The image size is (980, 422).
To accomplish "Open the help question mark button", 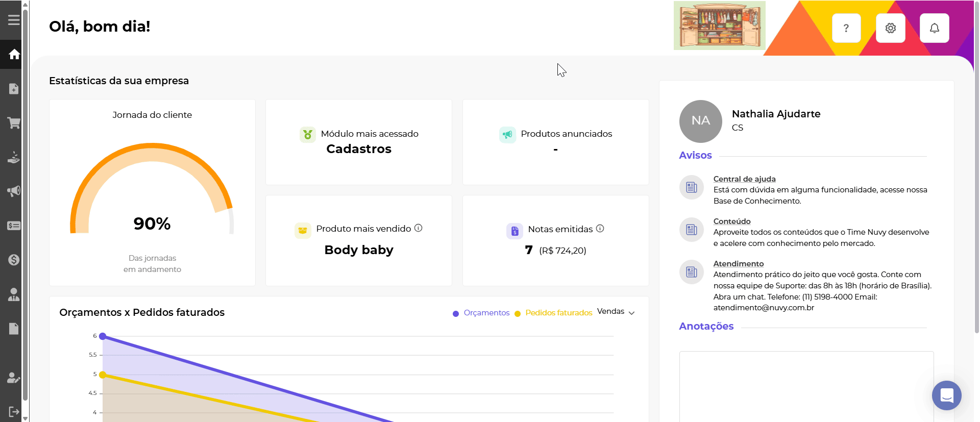I will point(846,28).
